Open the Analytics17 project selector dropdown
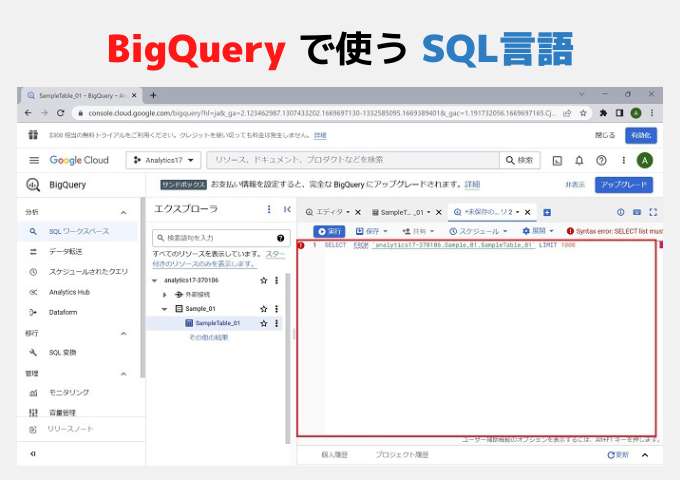This screenshot has height=480, width=680. tap(163, 160)
